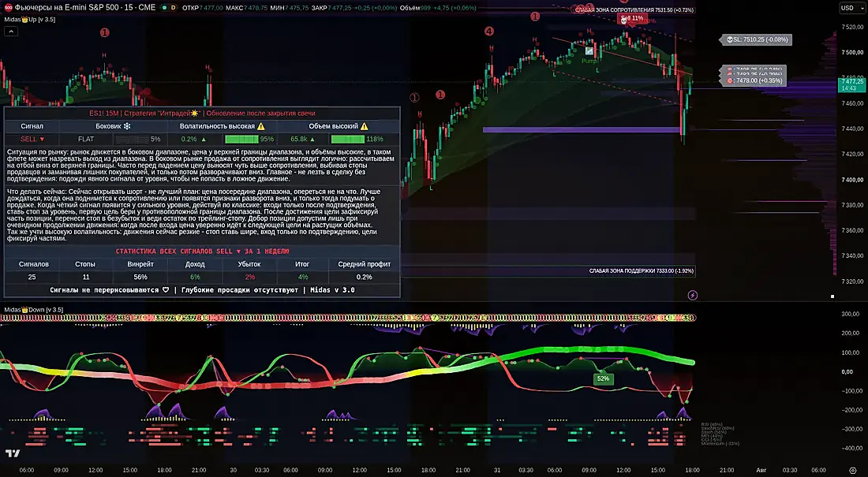
Task: Click the 31 date label on time axis
Action: (x=497, y=471)
